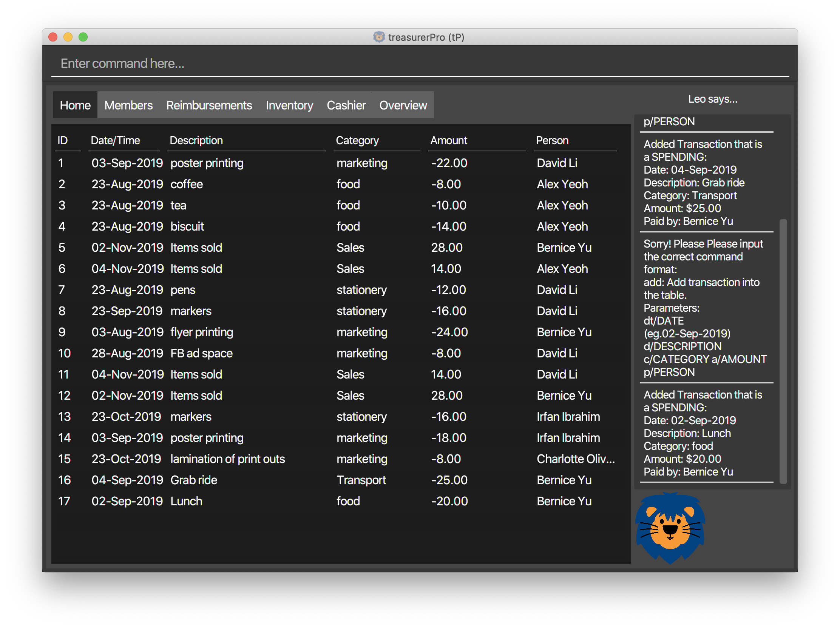Click the Grab ride 'Added Transaction' message
The width and height of the screenshot is (840, 628).
coord(706,183)
